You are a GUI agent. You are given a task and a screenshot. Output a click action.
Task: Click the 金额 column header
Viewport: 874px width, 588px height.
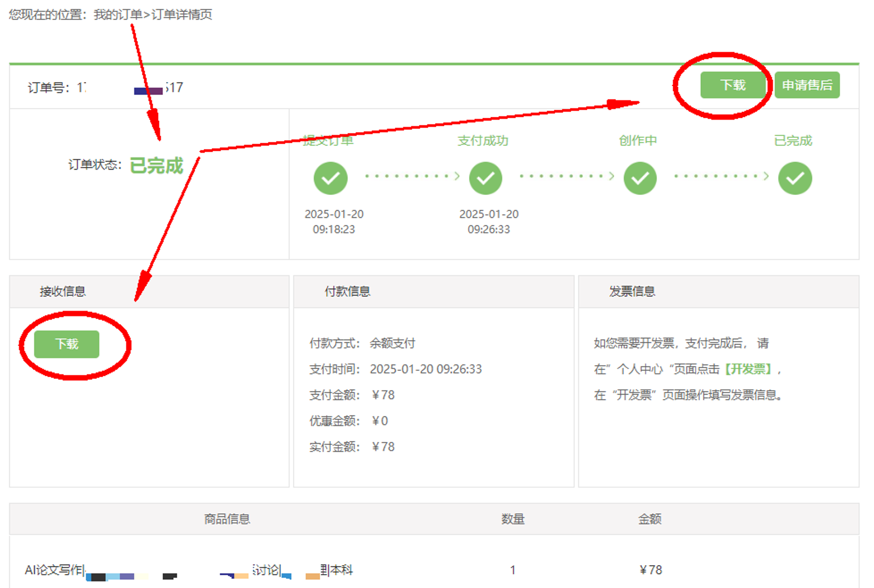click(650, 519)
